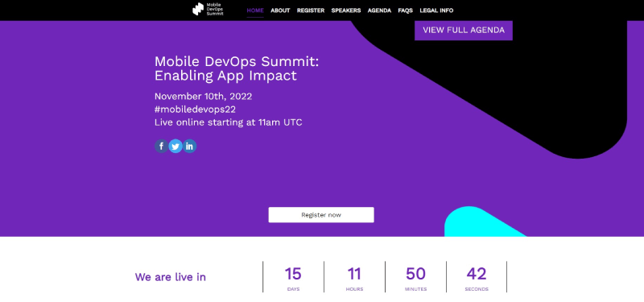Open FAQS from navigation
This screenshot has height=302, width=644.
tap(406, 10)
